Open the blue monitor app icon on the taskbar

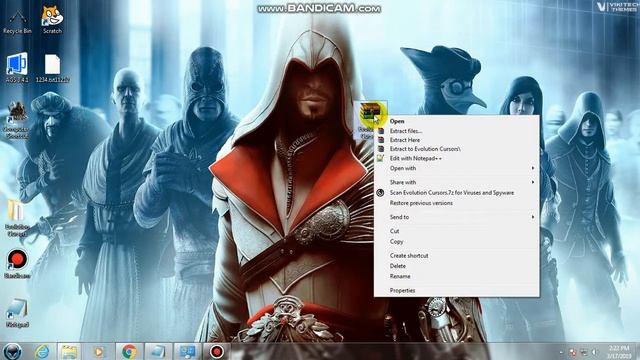[187, 351]
